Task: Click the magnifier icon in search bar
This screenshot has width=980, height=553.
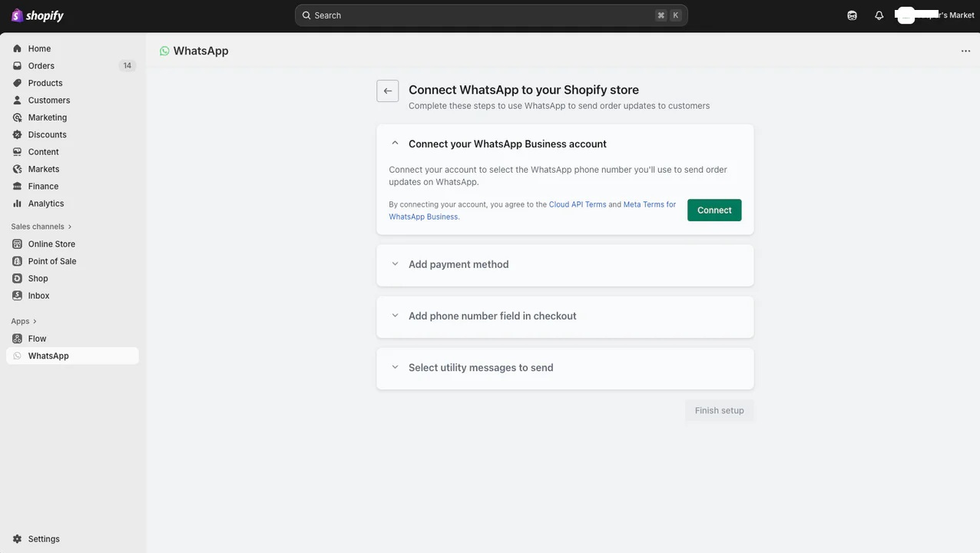Action: (306, 15)
